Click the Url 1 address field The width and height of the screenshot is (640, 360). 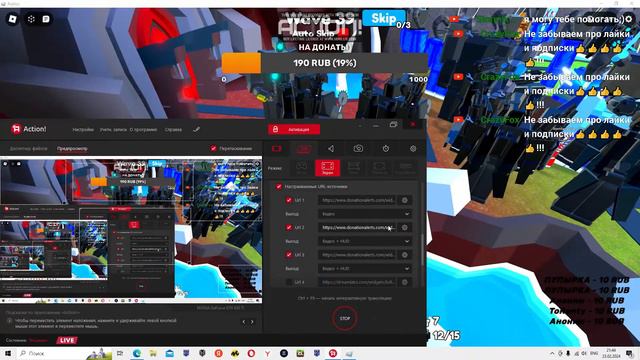(x=358, y=200)
